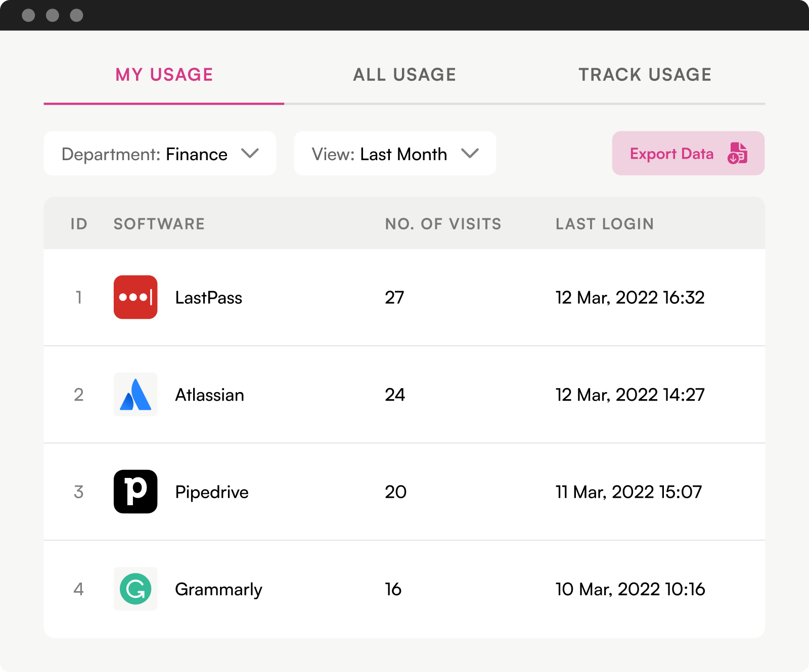809x672 pixels.
Task: Click the Pipedrive app icon
Action: pyautogui.click(x=136, y=492)
